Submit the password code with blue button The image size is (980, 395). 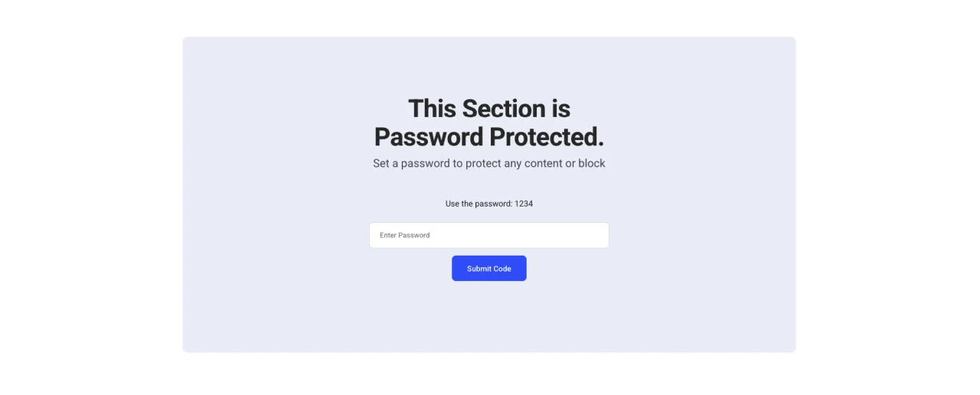coord(488,269)
